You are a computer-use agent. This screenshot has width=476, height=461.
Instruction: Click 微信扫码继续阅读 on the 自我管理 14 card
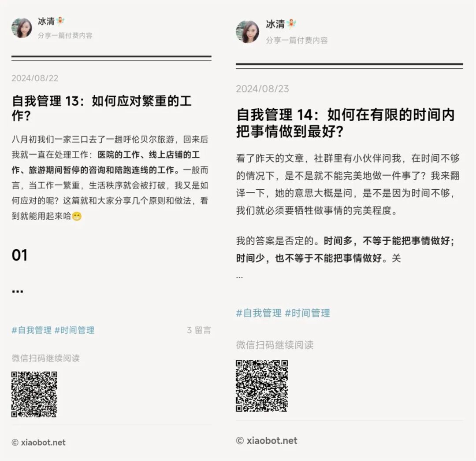pos(275,345)
